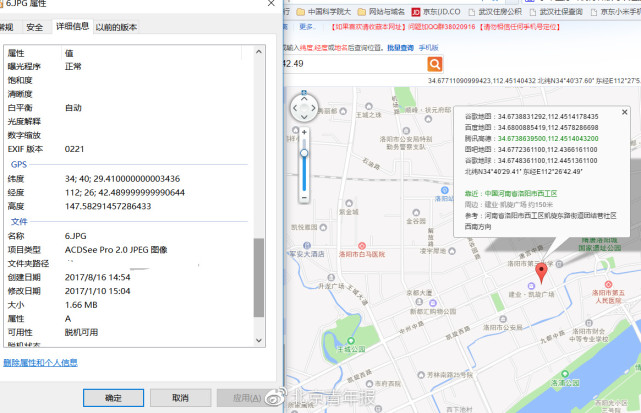Image resolution: width=641 pixels, height=413 pixels.
Task: Select the 紫金城 map marker
Action: point(349,203)
